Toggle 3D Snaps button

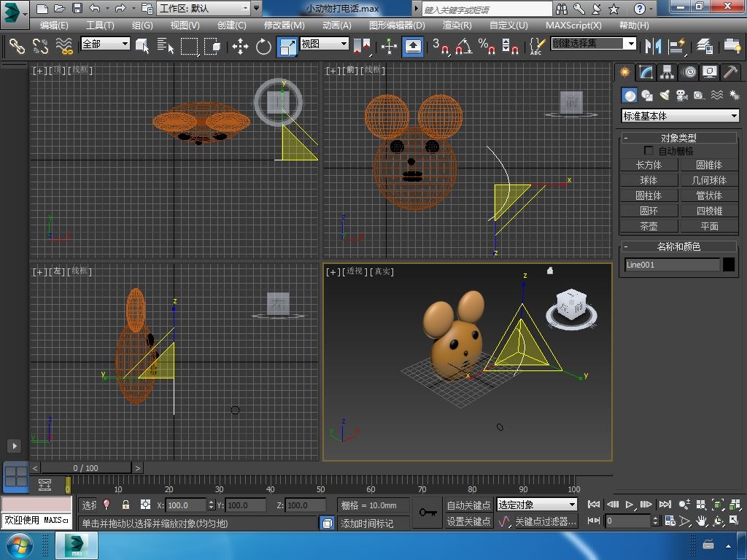click(x=441, y=46)
